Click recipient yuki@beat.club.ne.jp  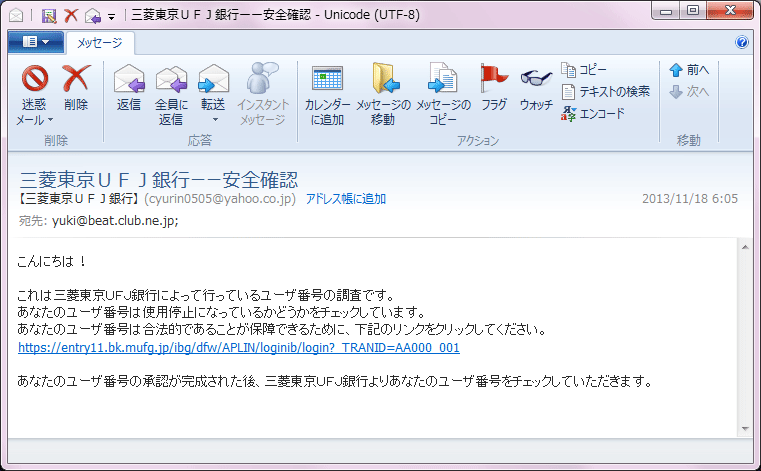coord(116,221)
